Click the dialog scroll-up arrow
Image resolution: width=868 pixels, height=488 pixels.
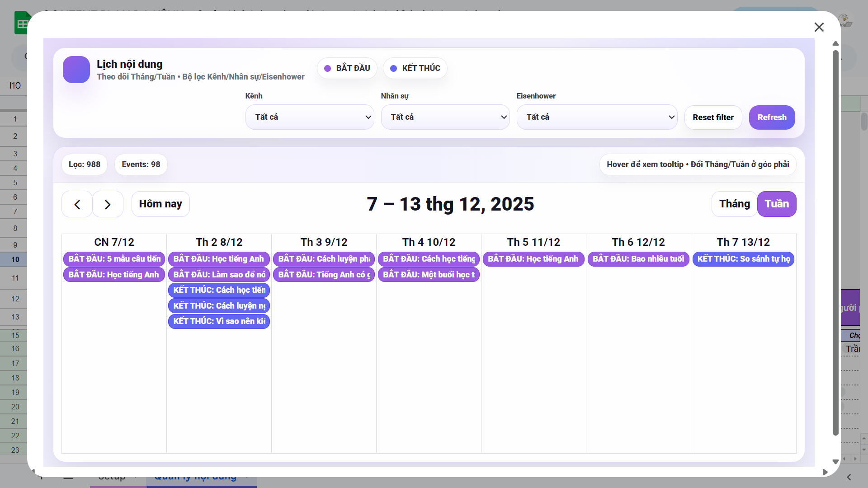835,44
